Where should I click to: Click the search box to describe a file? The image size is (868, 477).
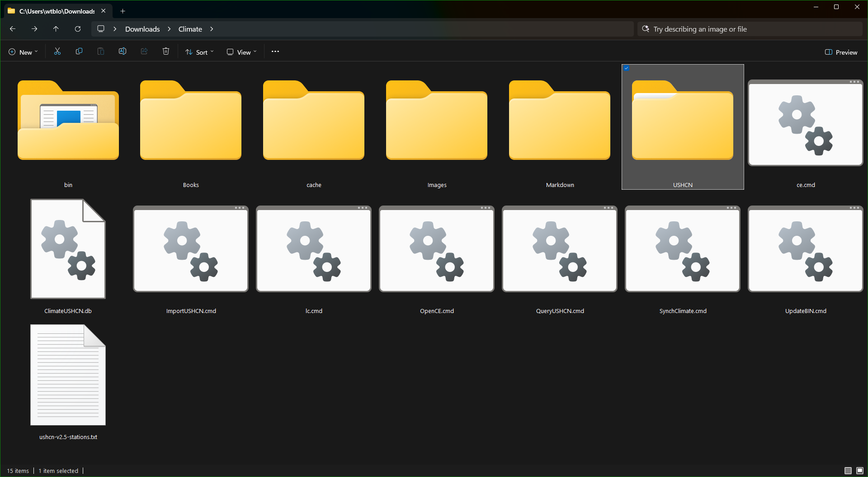pyautogui.click(x=750, y=29)
